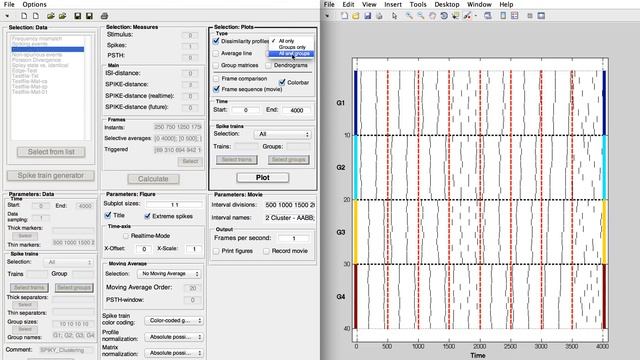Click the X-Offset input field
Image resolution: width=640 pixels, height=360 pixels.
tap(143, 249)
